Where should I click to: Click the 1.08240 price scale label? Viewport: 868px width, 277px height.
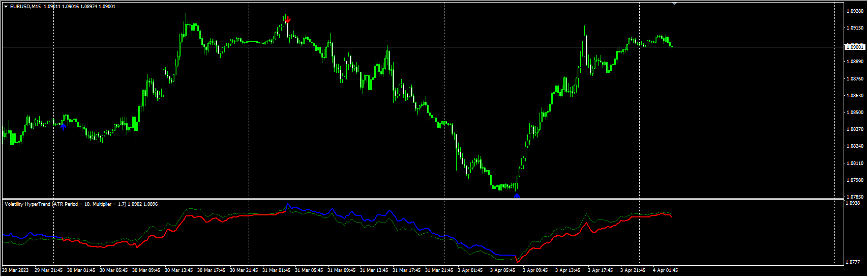pos(855,146)
